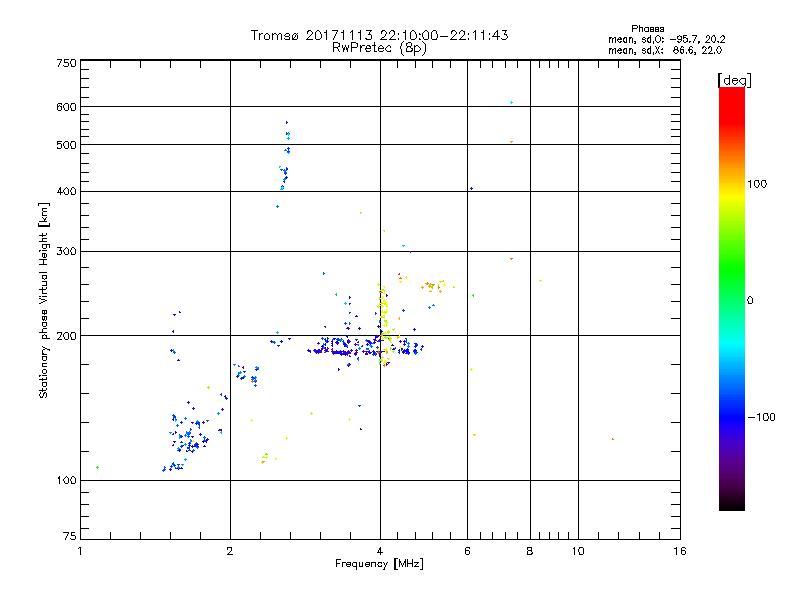The height and width of the screenshot is (600, 800).
Task: Click the x-axis tick label '4'
Action: click(380, 551)
